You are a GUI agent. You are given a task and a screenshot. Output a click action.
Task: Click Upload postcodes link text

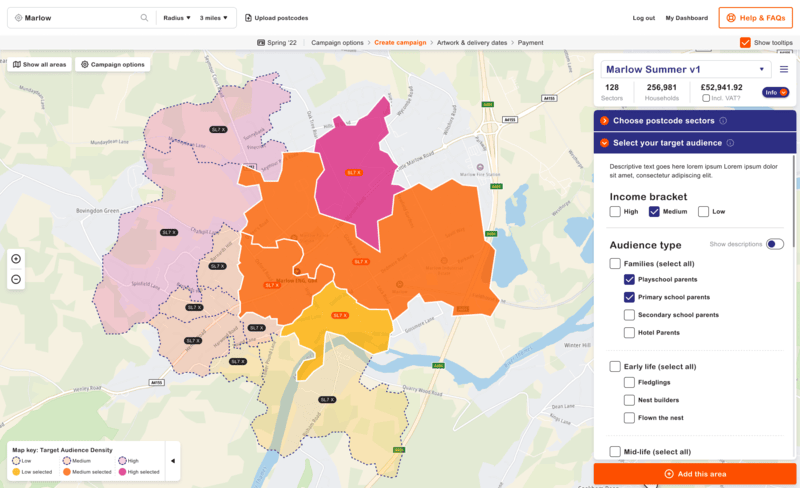coord(281,18)
